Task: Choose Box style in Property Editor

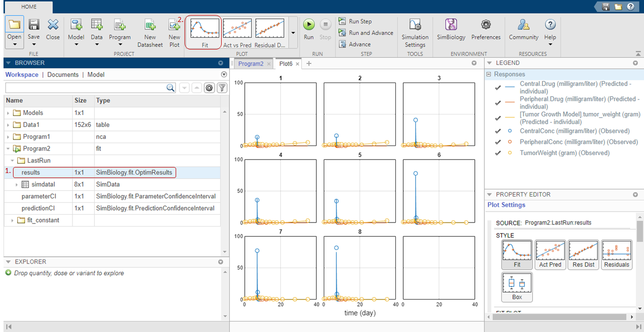Action: (517, 287)
